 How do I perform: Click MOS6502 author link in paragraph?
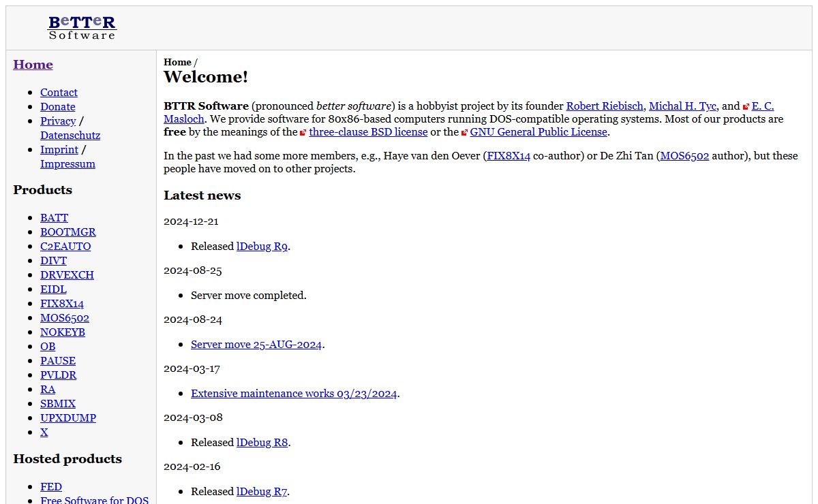[x=685, y=156]
